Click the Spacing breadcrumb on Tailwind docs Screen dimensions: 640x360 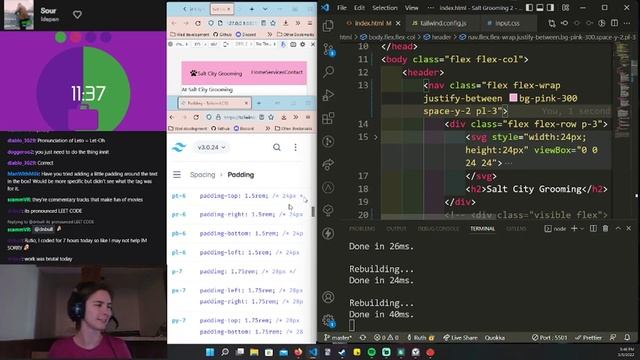tap(202, 175)
